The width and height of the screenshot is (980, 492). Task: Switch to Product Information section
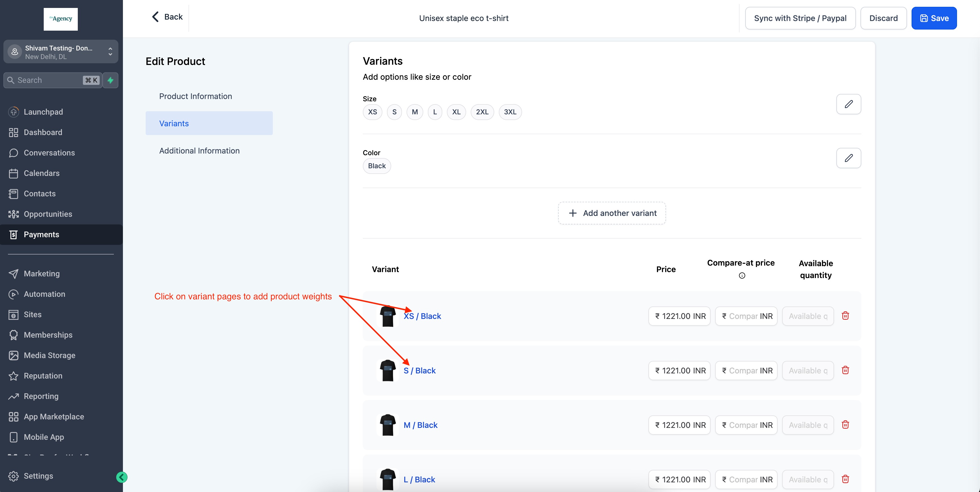click(x=195, y=96)
